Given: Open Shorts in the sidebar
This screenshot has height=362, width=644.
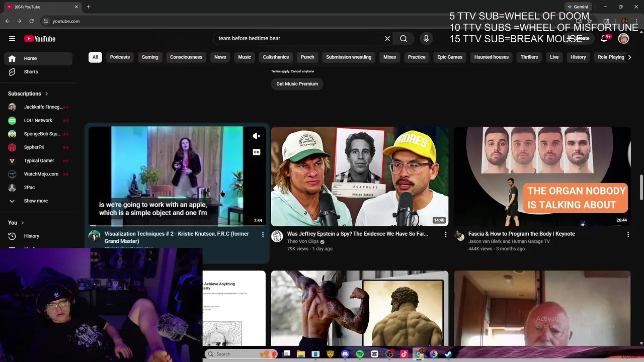Looking at the screenshot, I should (38, 72).
